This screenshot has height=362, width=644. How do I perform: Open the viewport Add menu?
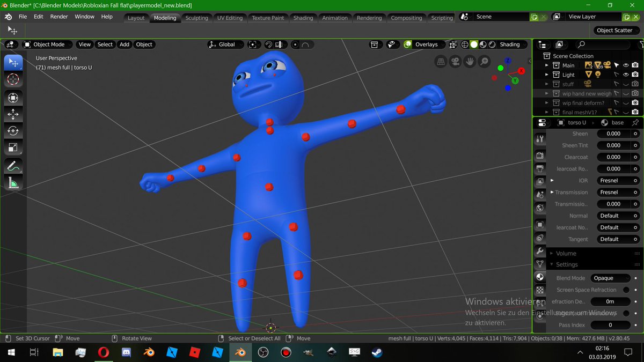point(125,45)
